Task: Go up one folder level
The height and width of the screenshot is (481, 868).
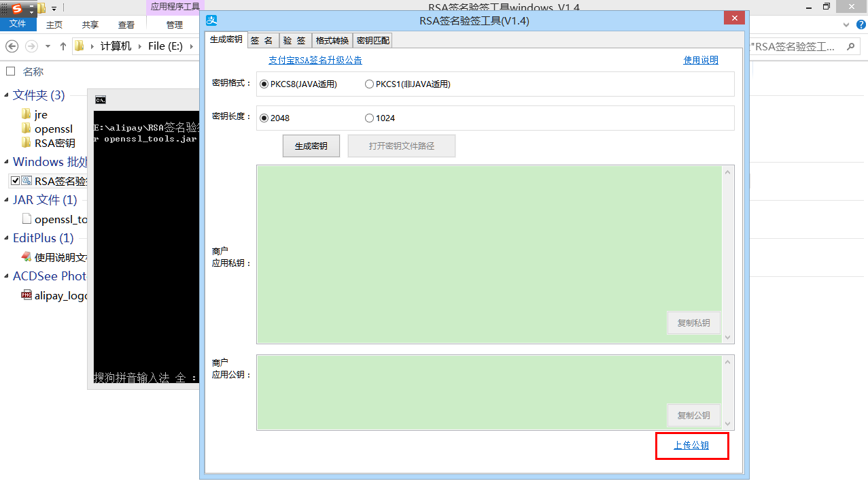Action: tap(63, 46)
